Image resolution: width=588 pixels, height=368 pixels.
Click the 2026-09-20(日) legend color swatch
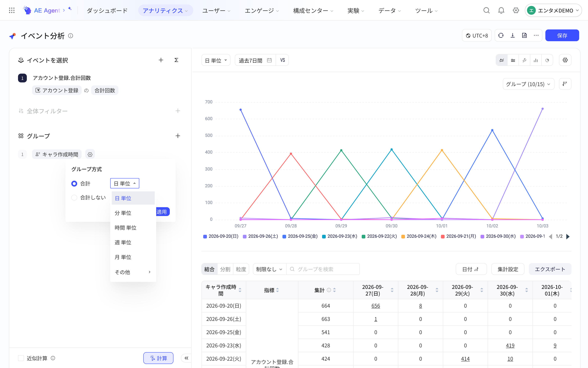click(205, 236)
